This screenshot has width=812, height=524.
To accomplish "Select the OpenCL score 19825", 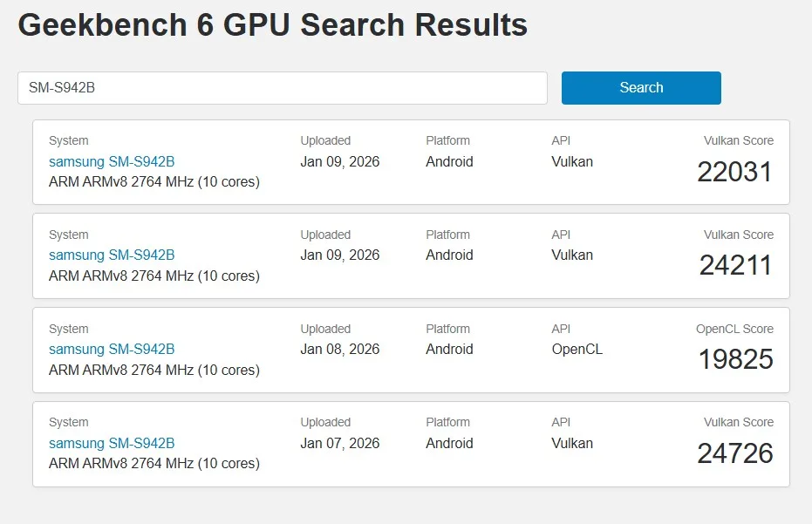I will [x=734, y=360].
